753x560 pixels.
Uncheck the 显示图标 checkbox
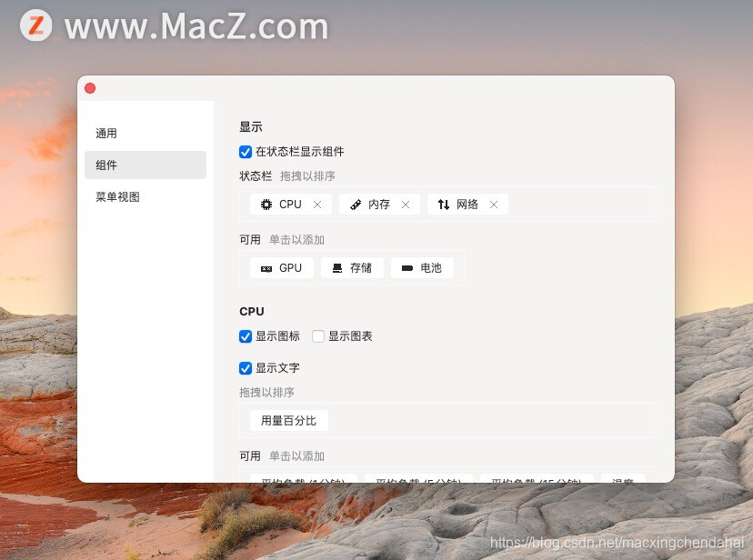(x=246, y=336)
